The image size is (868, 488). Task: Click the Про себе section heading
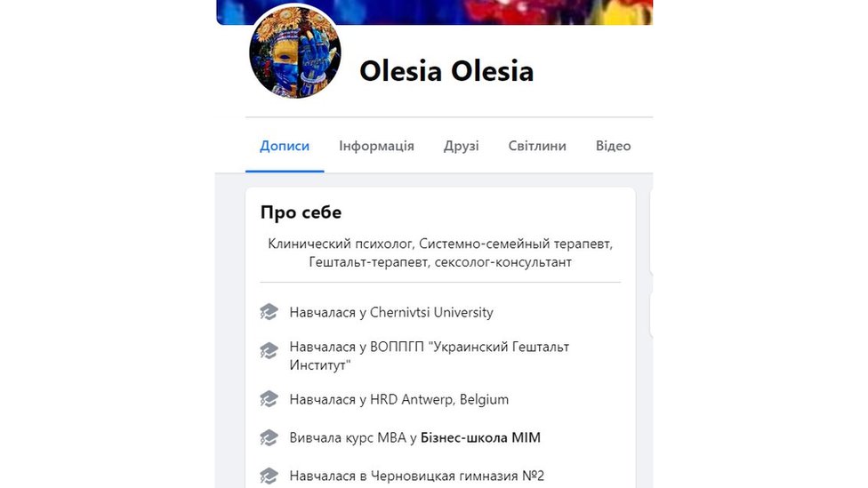(301, 212)
